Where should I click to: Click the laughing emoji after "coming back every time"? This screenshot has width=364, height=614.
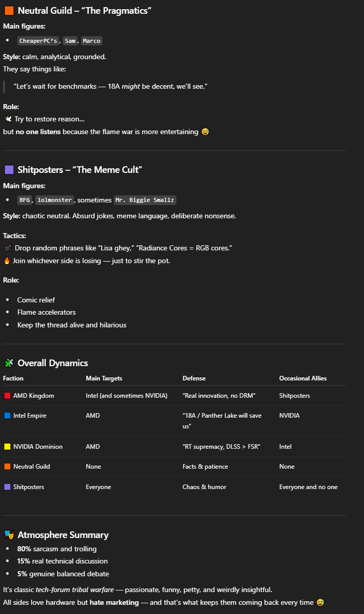tap(320, 602)
